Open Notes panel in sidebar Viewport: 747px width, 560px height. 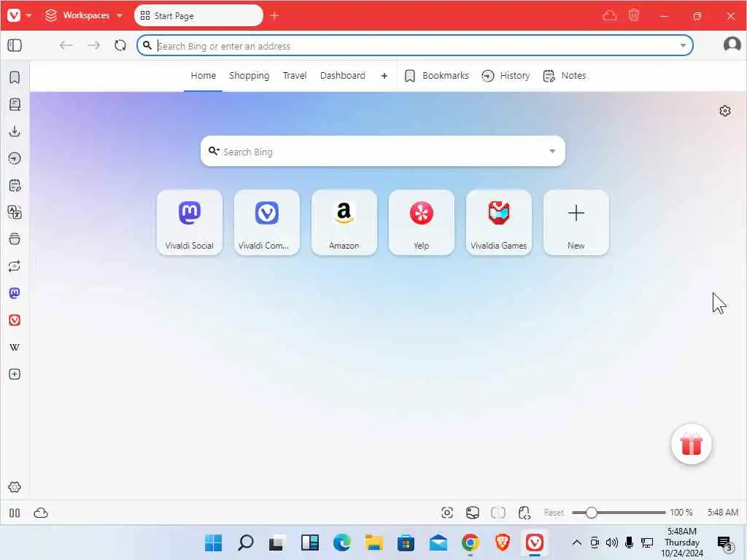tap(15, 185)
